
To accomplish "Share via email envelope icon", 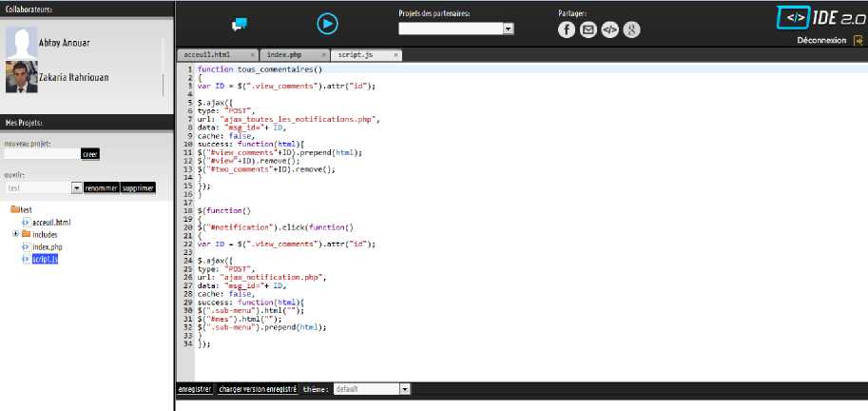I will tap(588, 29).
